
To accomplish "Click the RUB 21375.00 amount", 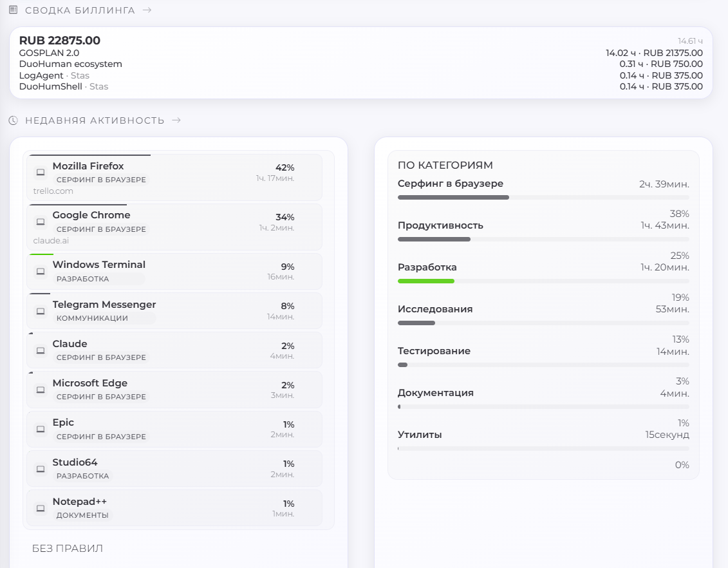I will click(x=673, y=53).
